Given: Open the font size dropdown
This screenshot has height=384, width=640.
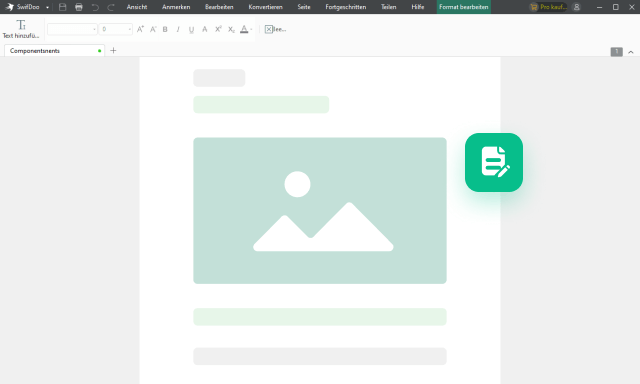Looking at the screenshot, I should 116,29.
